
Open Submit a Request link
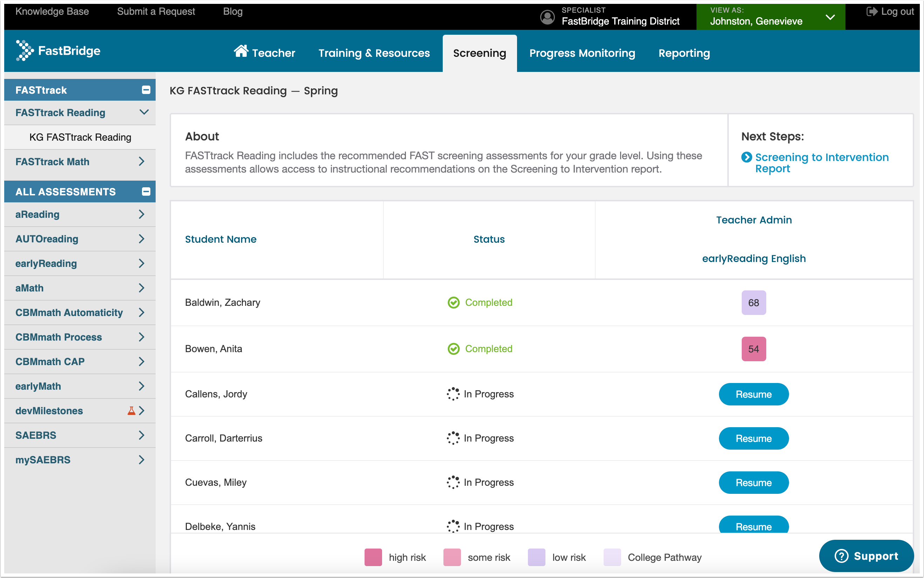156,12
